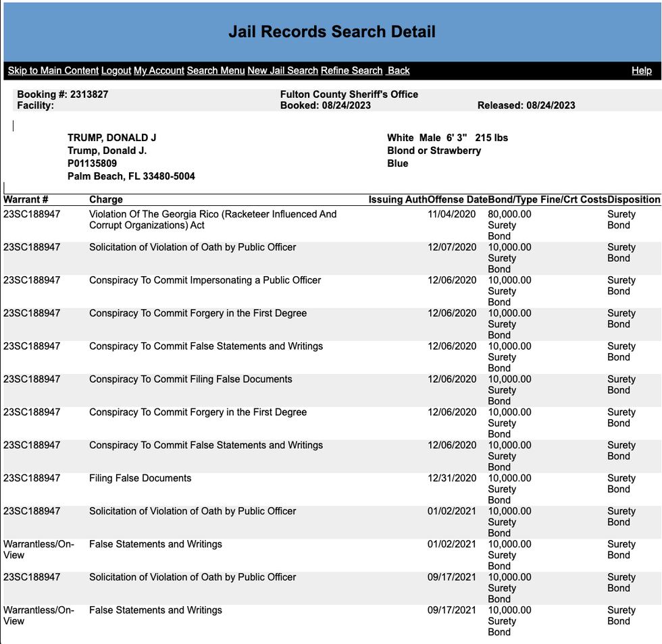
Task: Open My Account
Action: [x=157, y=70]
